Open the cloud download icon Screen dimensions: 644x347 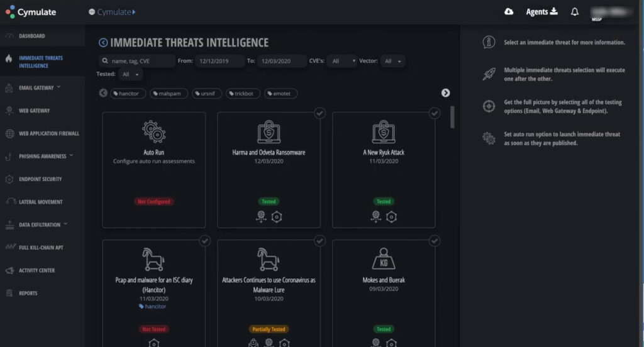[508, 11]
